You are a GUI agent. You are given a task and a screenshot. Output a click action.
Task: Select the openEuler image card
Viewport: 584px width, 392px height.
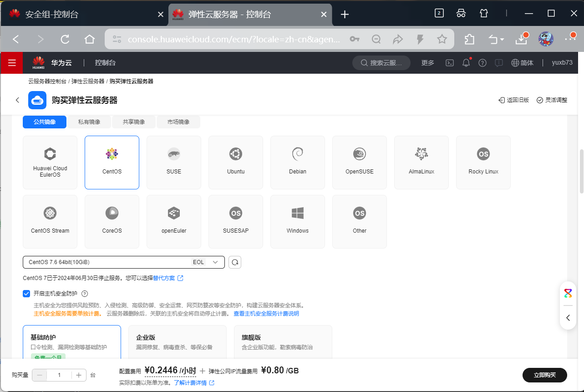174,222
